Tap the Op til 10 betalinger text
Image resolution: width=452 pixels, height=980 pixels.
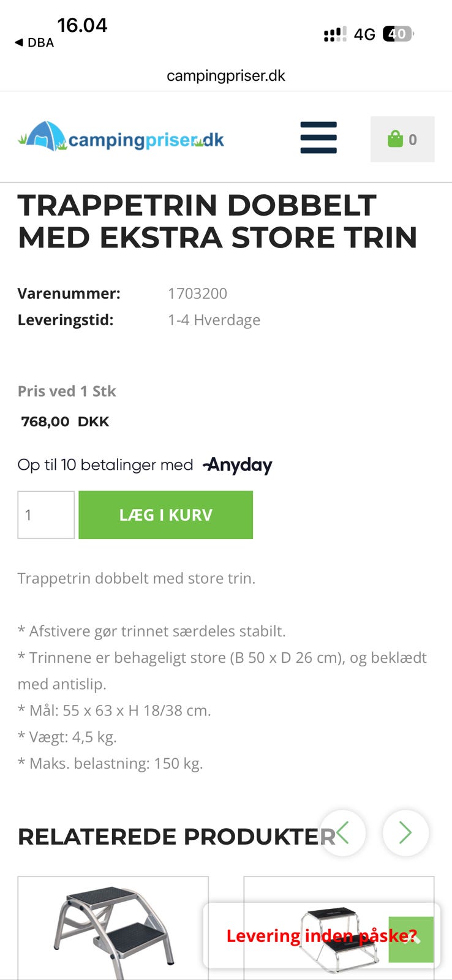point(105,465)
